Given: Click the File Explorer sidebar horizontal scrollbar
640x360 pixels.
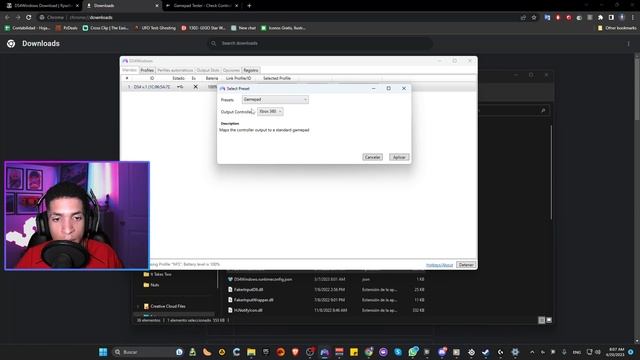Looking at the screenshot, I should click(173, 314).
